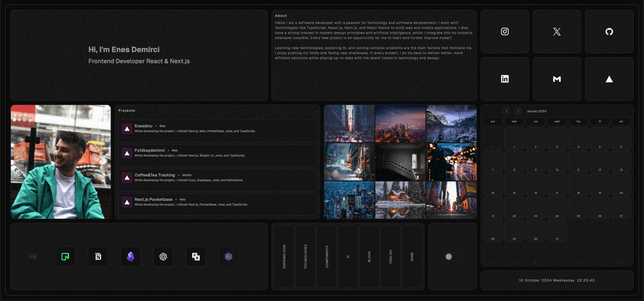Open the snowy street shops photo

point(349,162)
